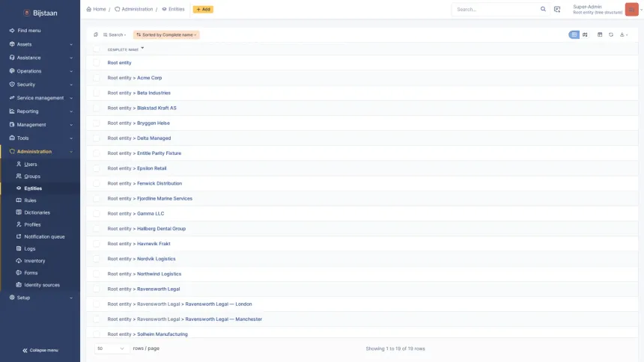Expand the Setup menu
Viewport: 644px width, 362px height.
point(40,298)
